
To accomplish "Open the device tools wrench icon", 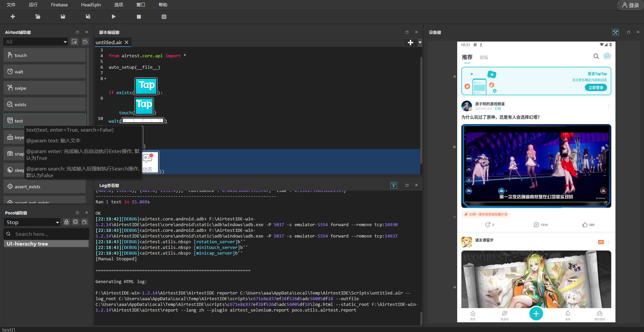I will [x=615, y=32].
